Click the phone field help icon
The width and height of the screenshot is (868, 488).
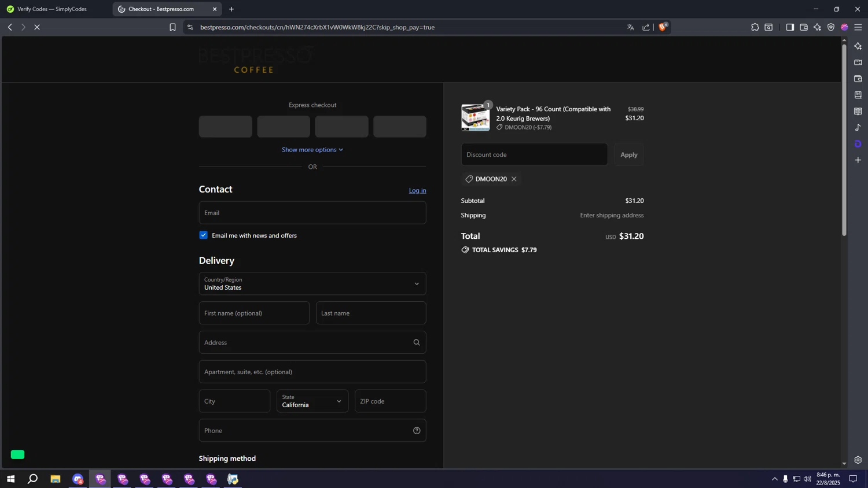coord(417,430)
